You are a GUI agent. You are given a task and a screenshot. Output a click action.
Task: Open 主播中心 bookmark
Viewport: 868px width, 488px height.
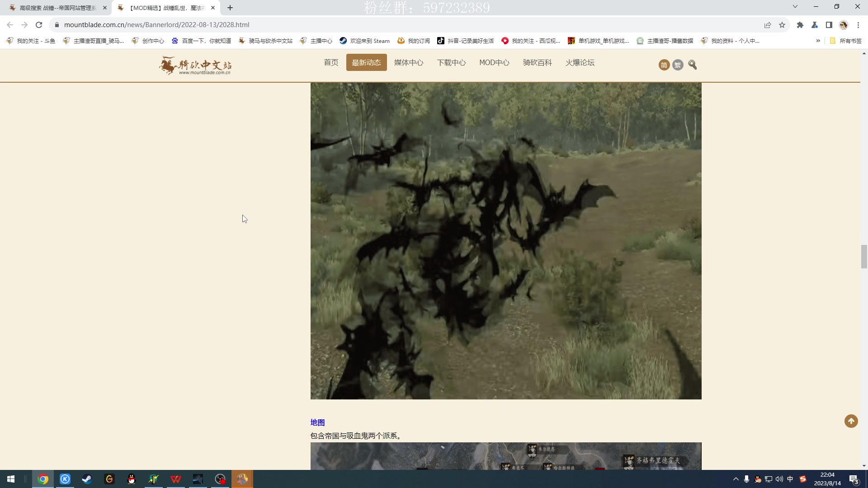point(316,41)
